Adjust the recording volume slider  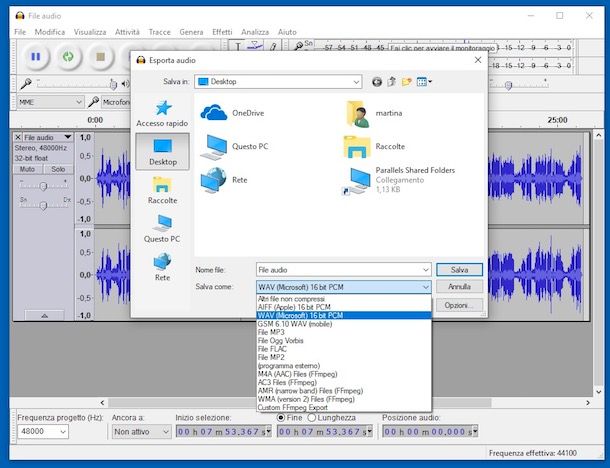(x=113, y=84)
